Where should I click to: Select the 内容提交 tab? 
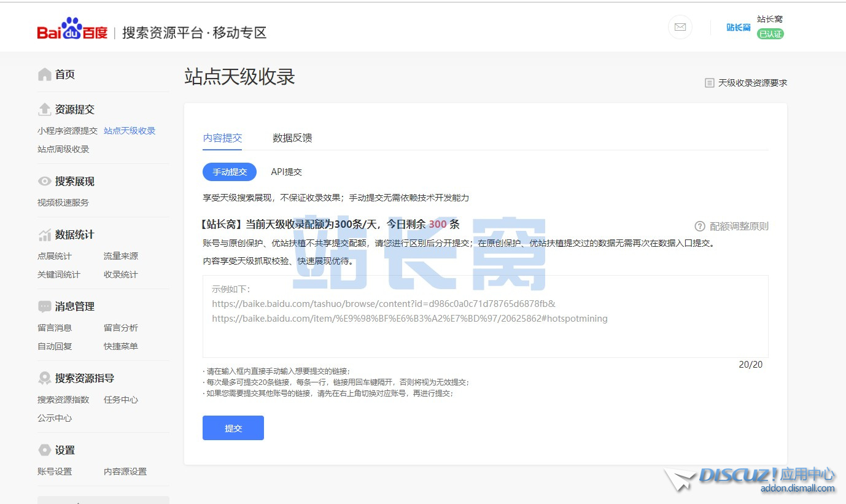[x=222, y=138]
